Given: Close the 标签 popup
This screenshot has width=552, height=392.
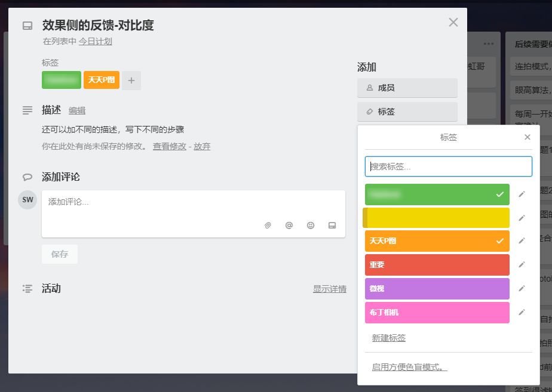Looking at the screenshot, I should (x=527, y=137).
